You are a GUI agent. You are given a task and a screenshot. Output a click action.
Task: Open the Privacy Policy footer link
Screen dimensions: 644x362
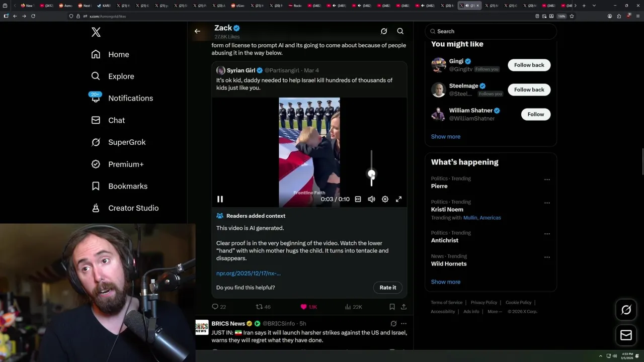pyautogui.click(x=484, y=303)
